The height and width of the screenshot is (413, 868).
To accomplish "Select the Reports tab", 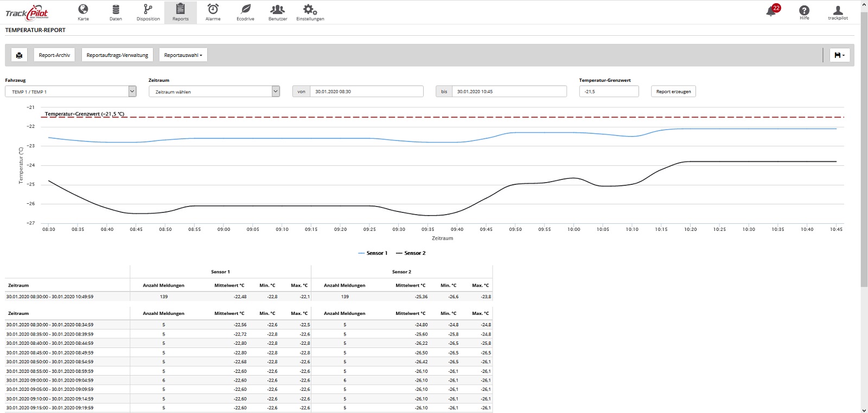I will pyautogui.click(x=181, y=12).
